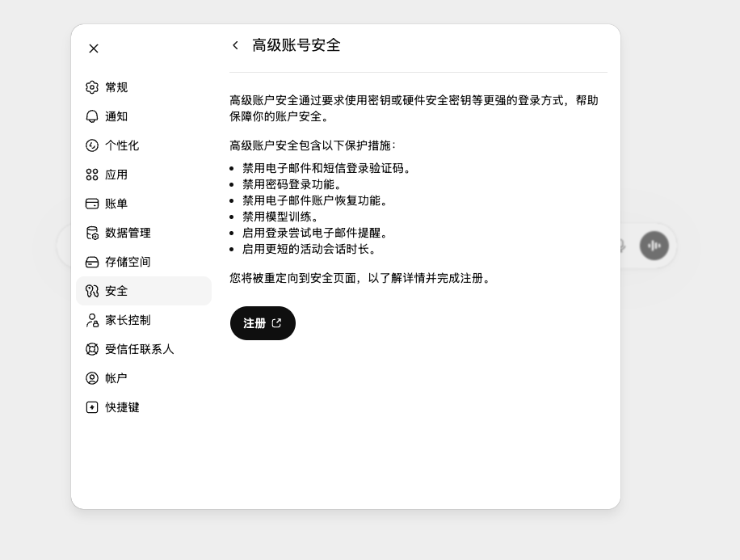Open the 存储空间 tab
The height and width of the screenshot is (560, 740).
[x=144, y=262]
